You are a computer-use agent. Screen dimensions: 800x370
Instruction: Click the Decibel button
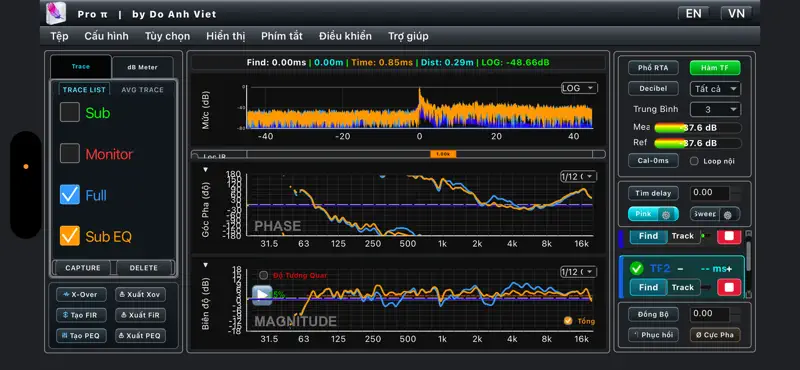[653, 88]
